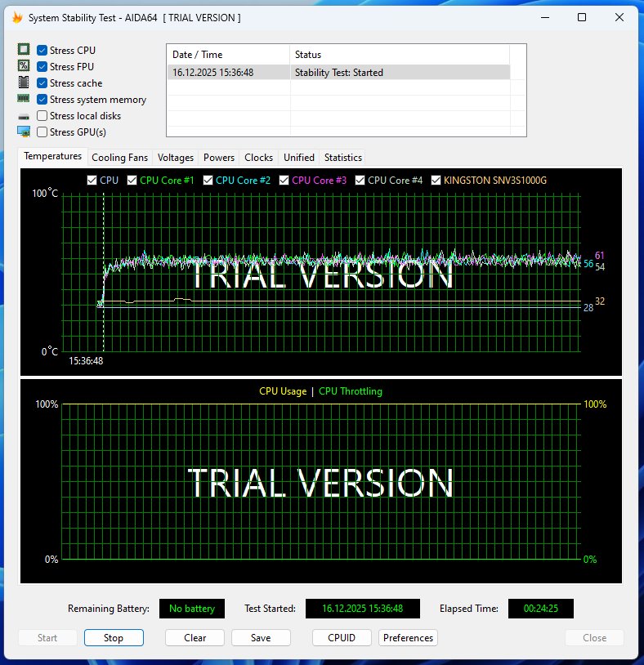Switch to the Cooling Fans tab
Image resolution: width=644 pixels, height=665 pixels.
tap(119, 157)
